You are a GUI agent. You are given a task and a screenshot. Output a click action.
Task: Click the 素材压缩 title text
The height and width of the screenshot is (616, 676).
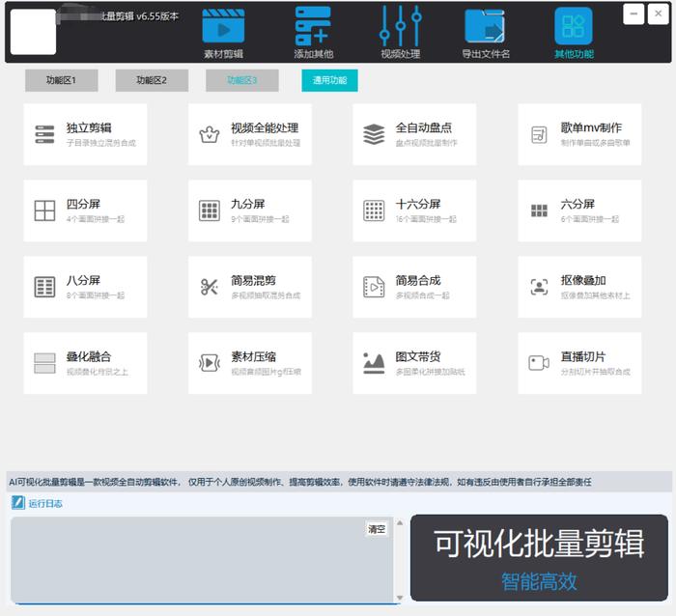(253, 356)
